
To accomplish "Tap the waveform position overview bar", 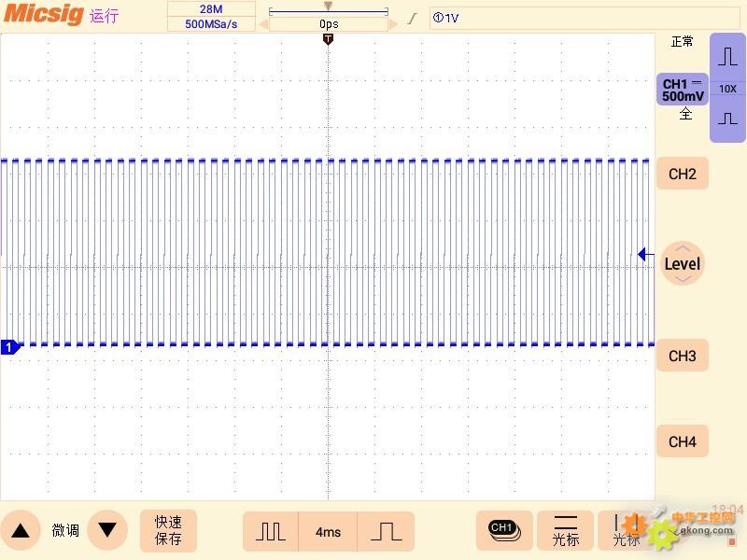I will 329,10.
